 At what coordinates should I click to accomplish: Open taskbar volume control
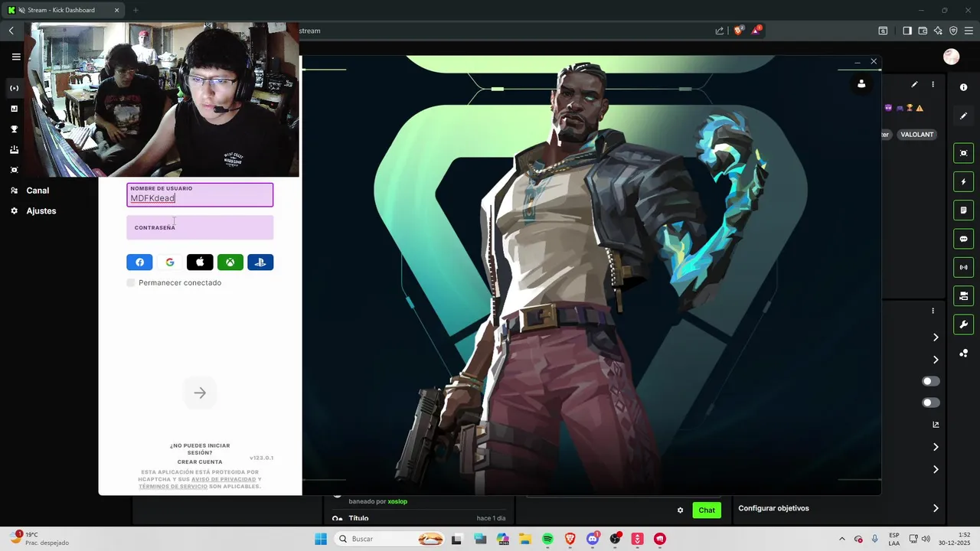click(926, 540)
